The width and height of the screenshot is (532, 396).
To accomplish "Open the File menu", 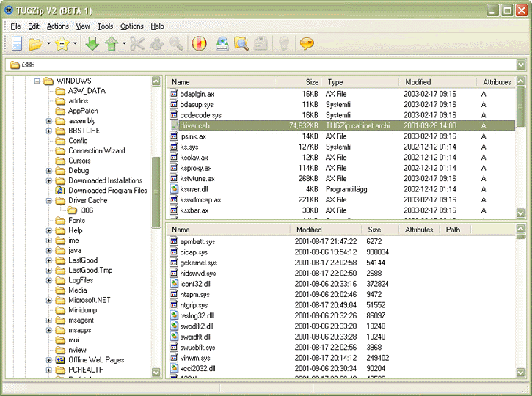I will (15, 26).
